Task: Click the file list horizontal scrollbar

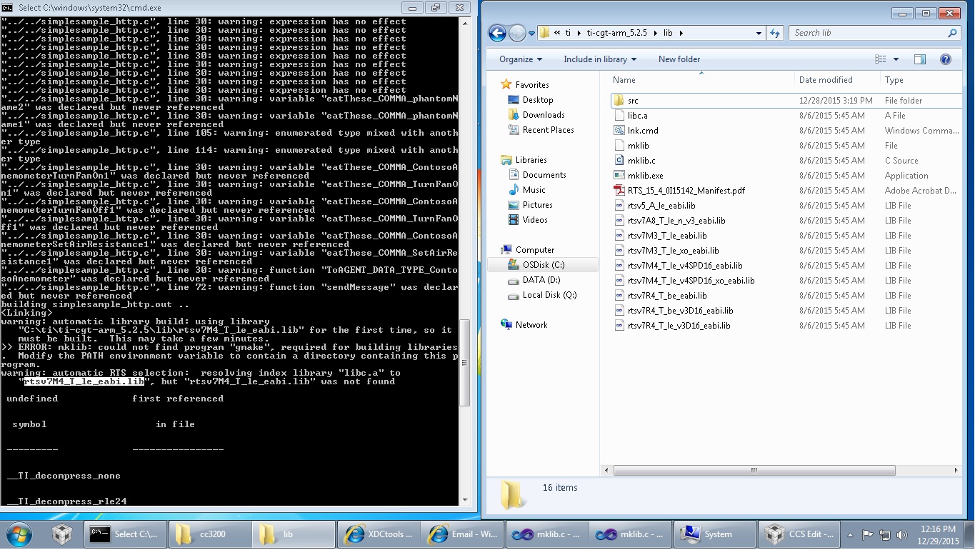Action: tap(754, 471)
